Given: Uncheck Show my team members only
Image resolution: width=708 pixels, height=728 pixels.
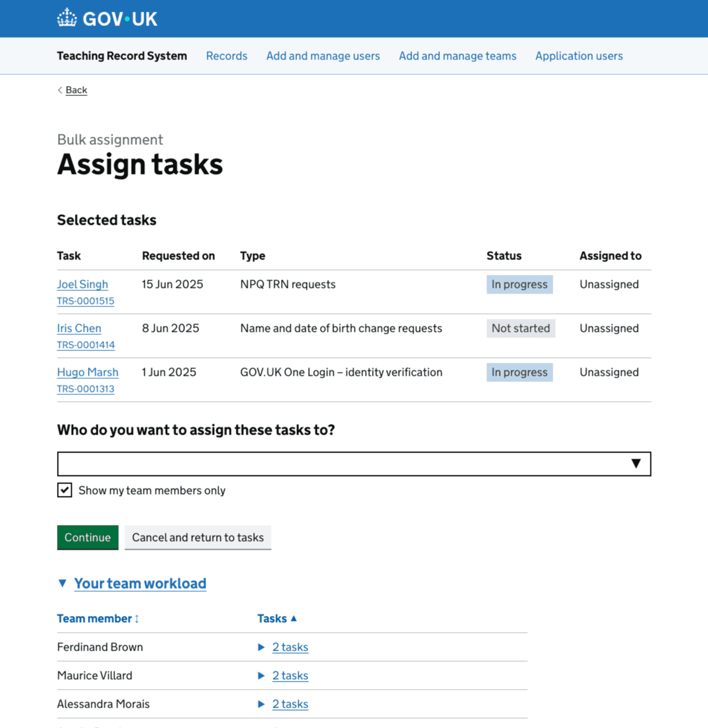Looking at the screenshot, I should pos(64,490).
